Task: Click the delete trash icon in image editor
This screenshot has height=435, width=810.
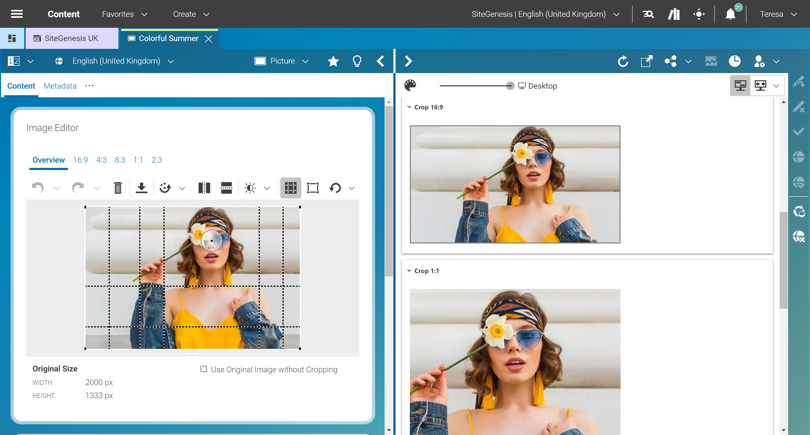Action: tap(118, 188)
